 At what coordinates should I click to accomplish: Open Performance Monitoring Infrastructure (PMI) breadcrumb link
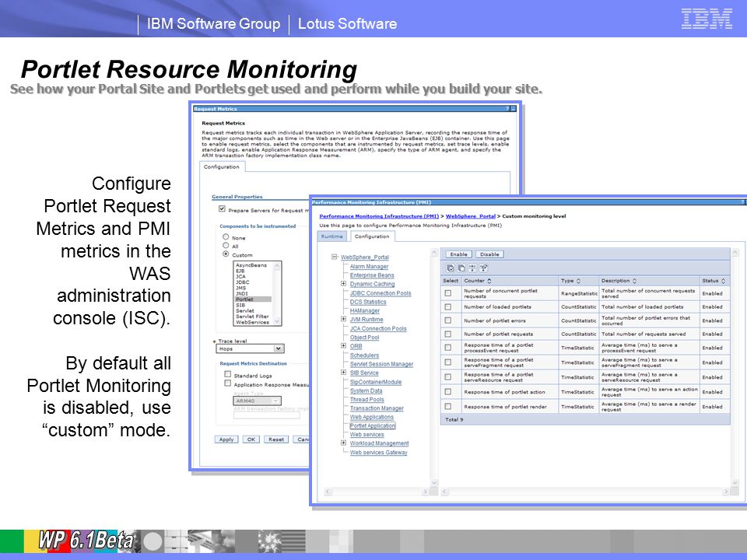tap(379, 216)
